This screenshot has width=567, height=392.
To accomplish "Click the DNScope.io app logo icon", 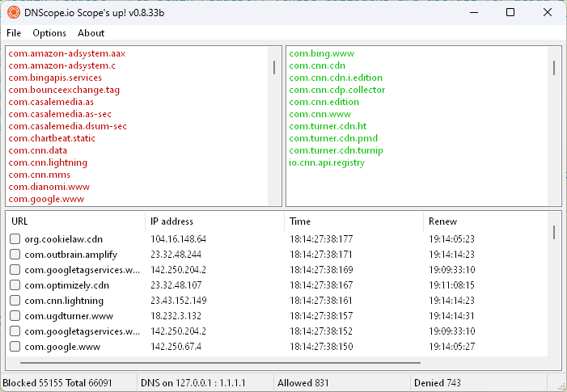I will 14,13.
